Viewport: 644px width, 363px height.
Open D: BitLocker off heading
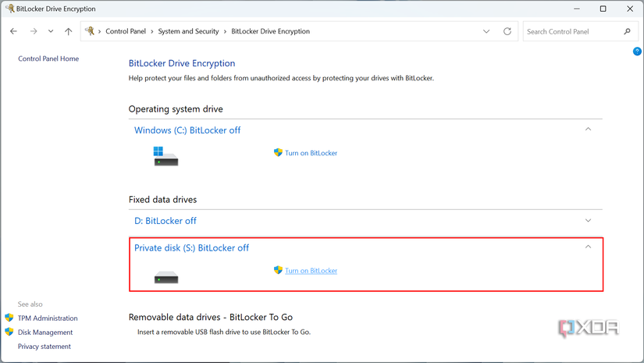pos(165,221)
